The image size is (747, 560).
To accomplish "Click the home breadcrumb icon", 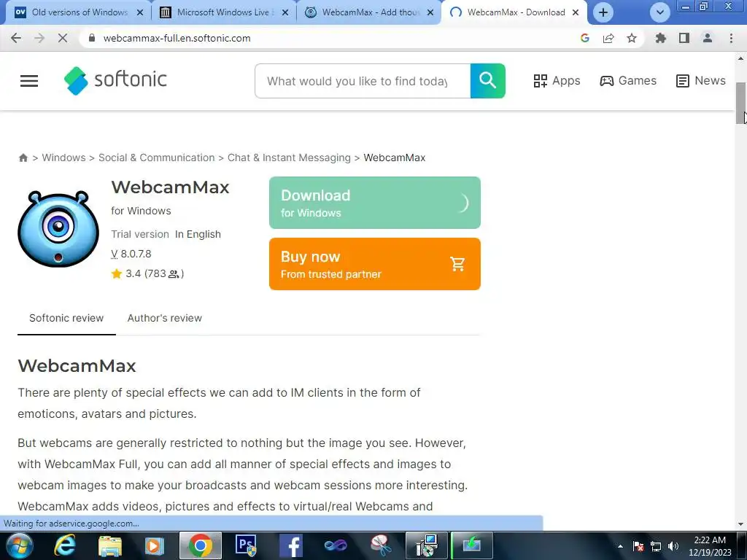I will 23,157.
